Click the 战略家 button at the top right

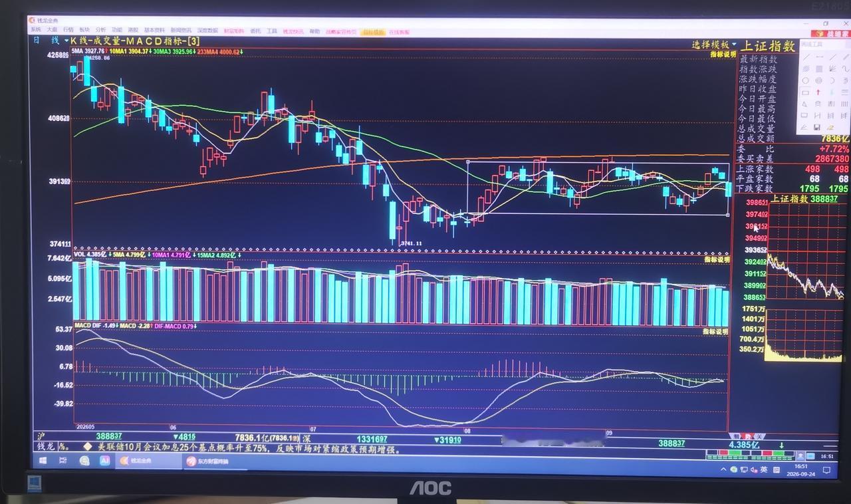pos(831,33)
